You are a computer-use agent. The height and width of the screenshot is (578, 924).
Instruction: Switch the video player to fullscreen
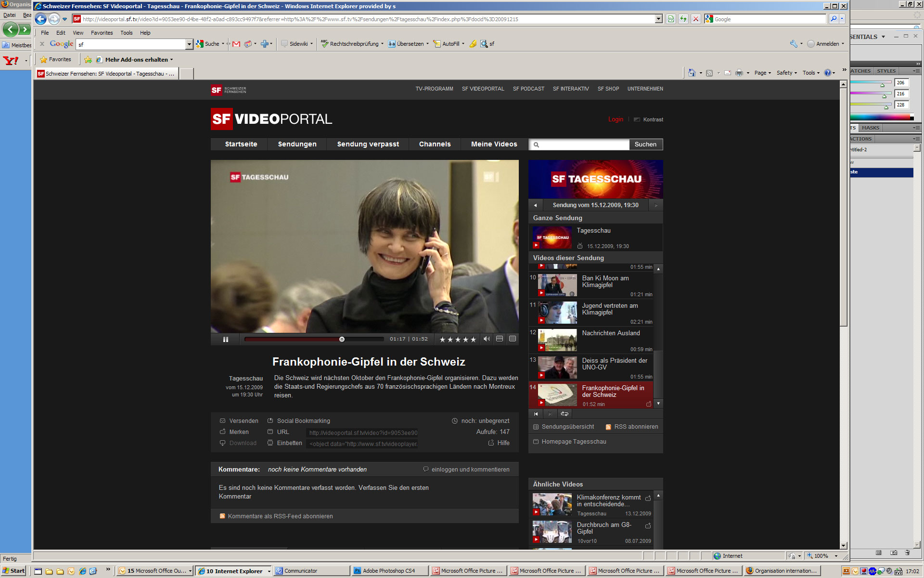513,339
